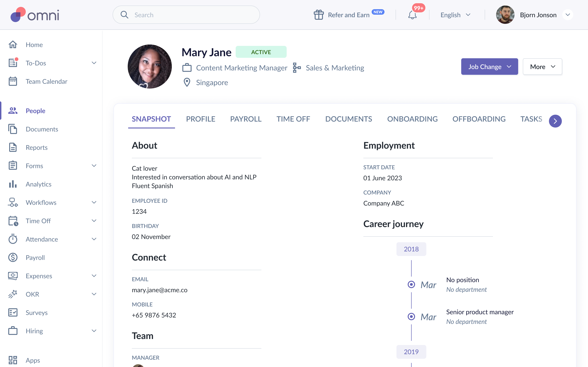Switch to the DOCUMENTS tab
Image resolution: width=588 pixels, height=367 pixels.
click(348, 119)
